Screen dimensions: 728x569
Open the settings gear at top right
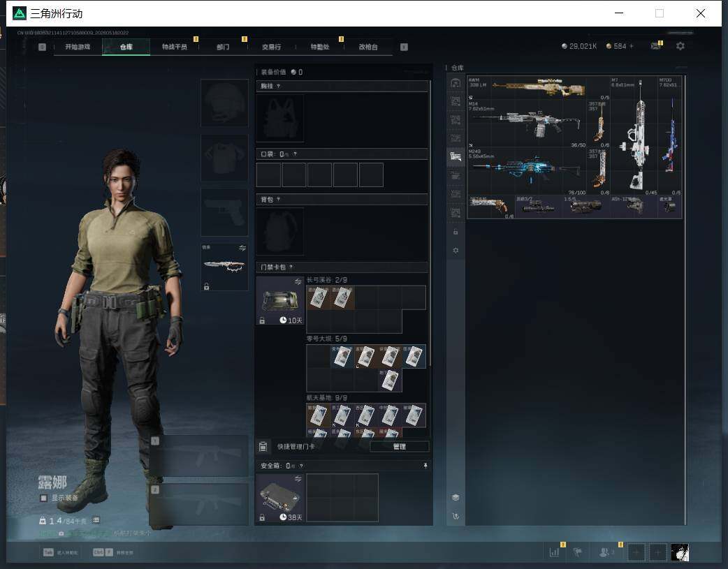(680, 46)
